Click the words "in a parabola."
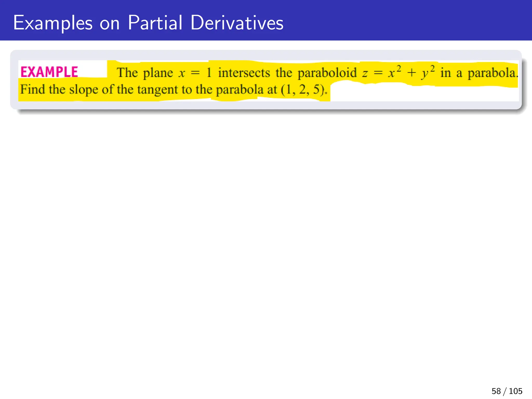 (479, 73)
